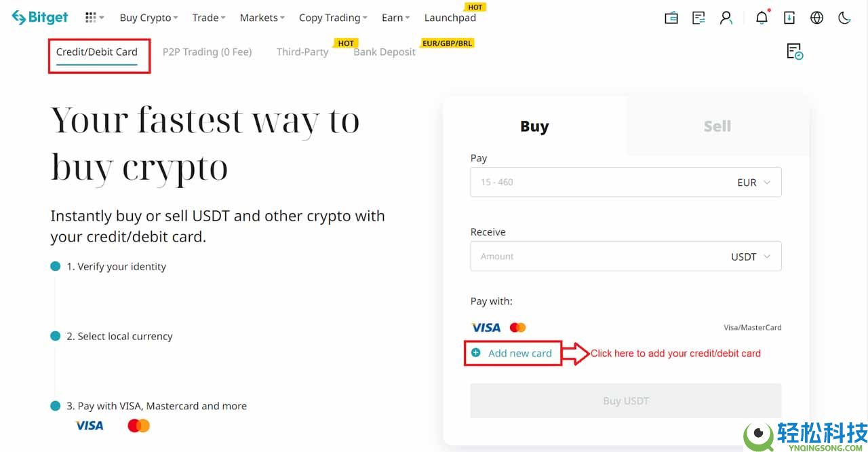Screen dimensions: 868x452
Task: Click the Bitget logo
Action: pos(41,18)
